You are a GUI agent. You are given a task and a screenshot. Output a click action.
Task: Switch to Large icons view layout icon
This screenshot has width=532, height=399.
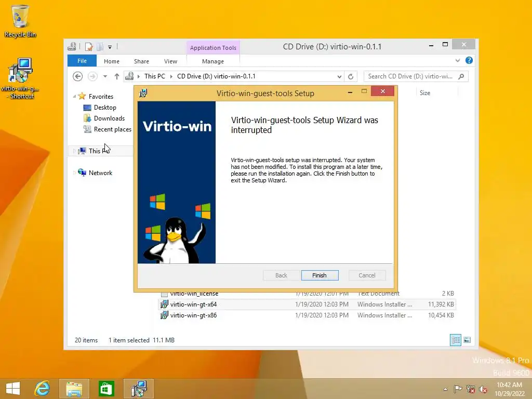pos(467,340)
